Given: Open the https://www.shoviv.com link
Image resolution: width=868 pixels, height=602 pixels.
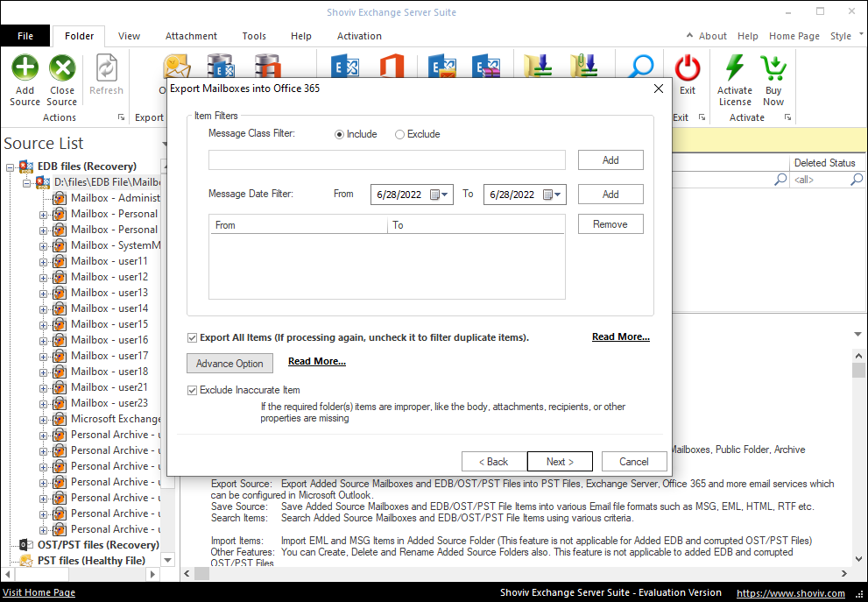Looking at the screenshot, I should (x=791, y=593).
